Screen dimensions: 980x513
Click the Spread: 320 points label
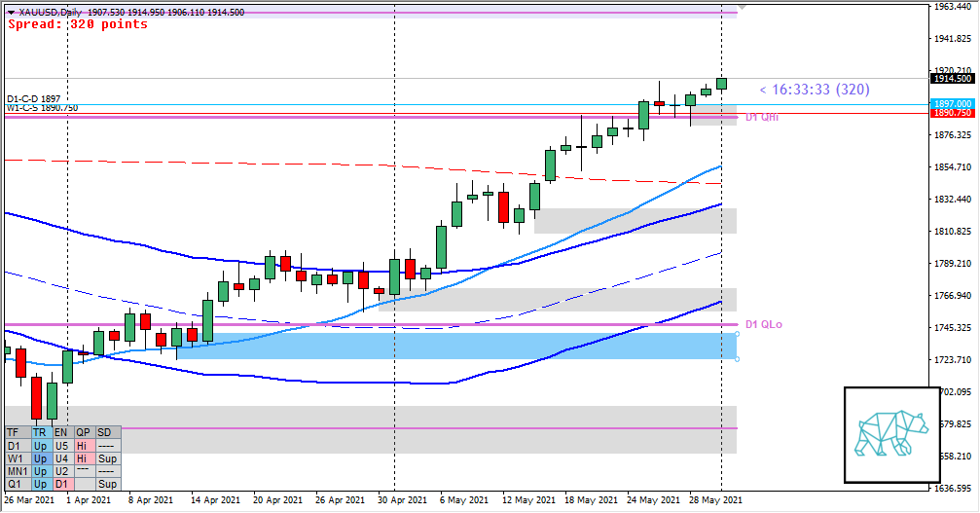click(x=78, y=24)
